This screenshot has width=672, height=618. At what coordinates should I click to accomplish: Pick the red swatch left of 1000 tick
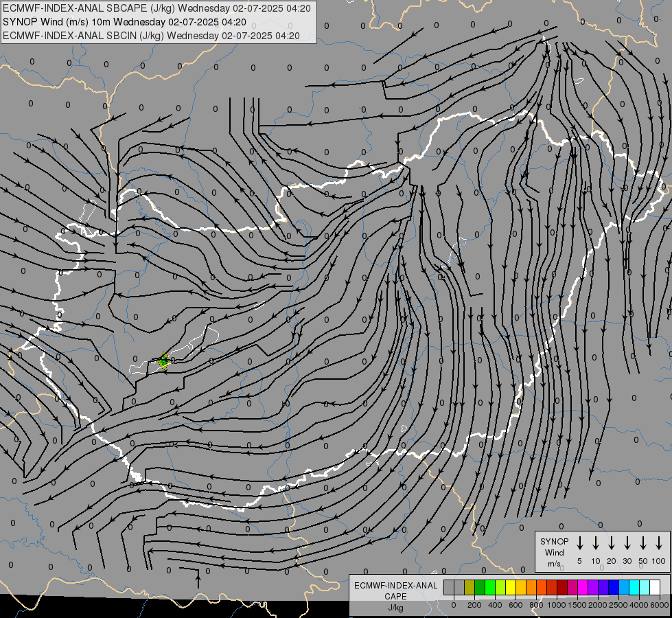(552, 588)
